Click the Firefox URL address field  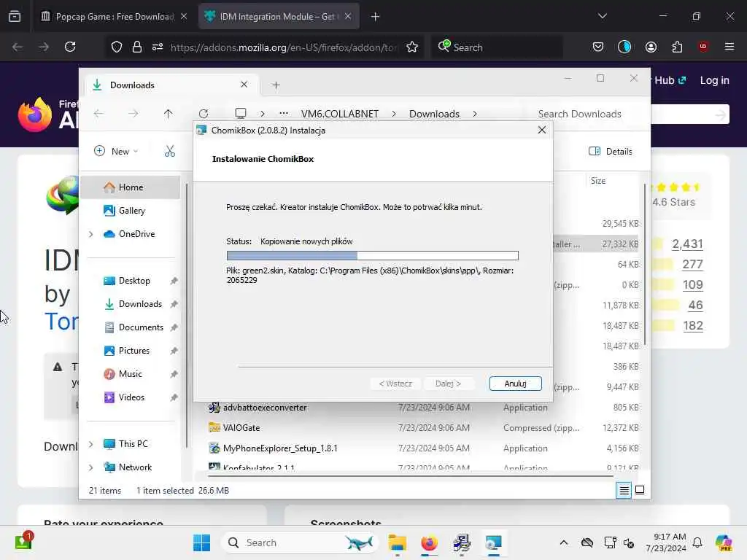point(284,47)
